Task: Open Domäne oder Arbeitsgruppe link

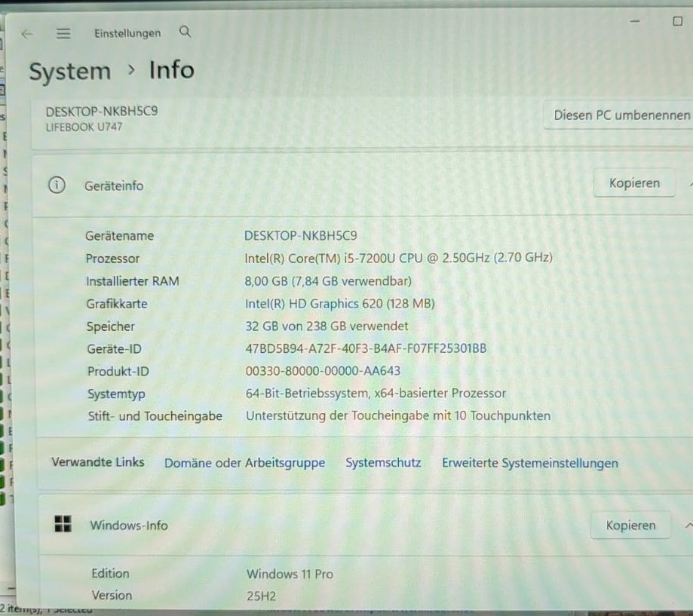Action: 244,463
